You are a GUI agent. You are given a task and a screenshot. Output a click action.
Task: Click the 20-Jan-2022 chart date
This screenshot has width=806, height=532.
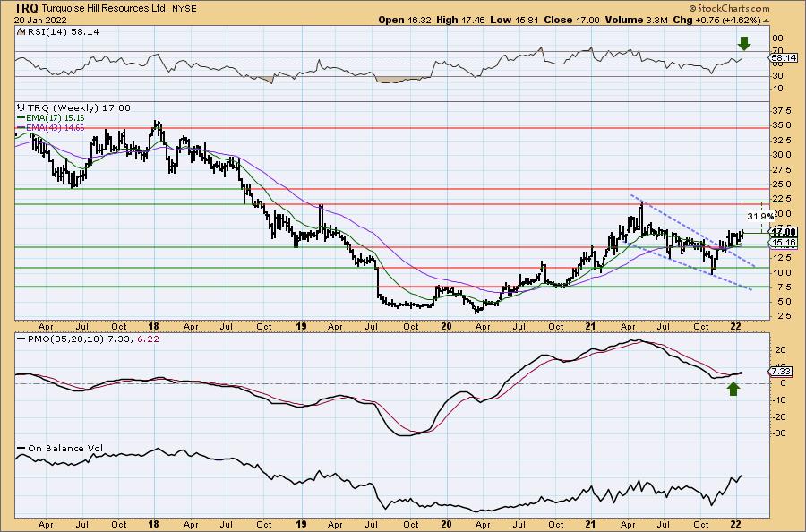coord(40,20)
